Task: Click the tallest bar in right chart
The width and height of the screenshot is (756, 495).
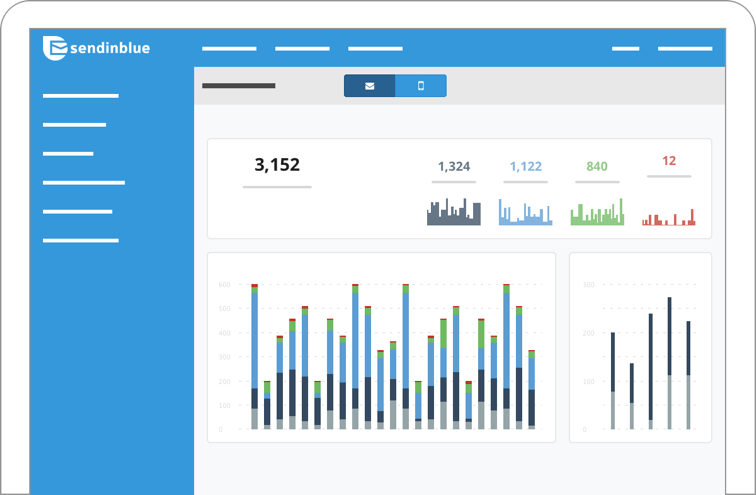Action: (x=669, y=363)
